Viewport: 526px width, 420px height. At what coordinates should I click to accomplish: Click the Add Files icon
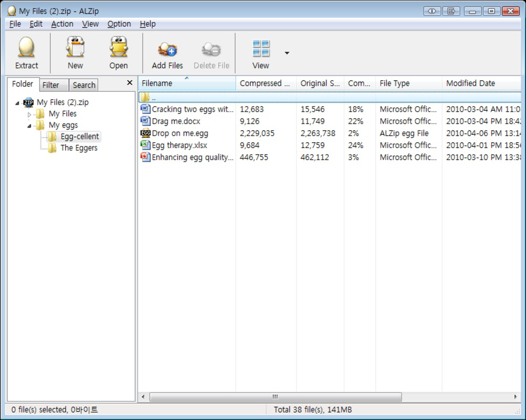(x=167, y=50)
